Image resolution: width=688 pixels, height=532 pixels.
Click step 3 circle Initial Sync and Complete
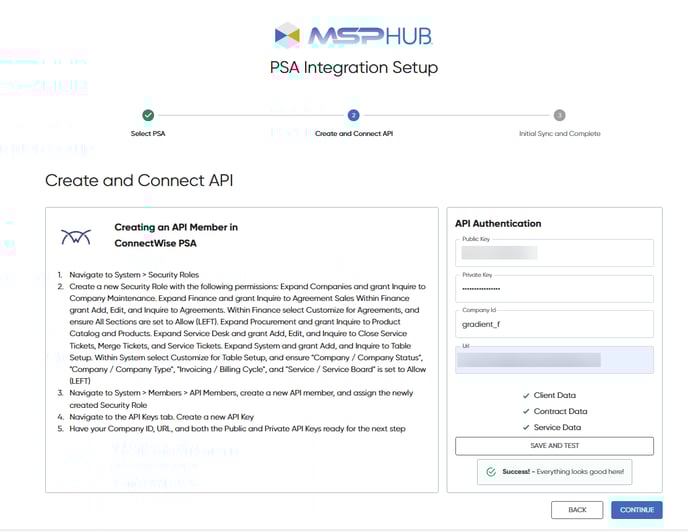[559, 115]
